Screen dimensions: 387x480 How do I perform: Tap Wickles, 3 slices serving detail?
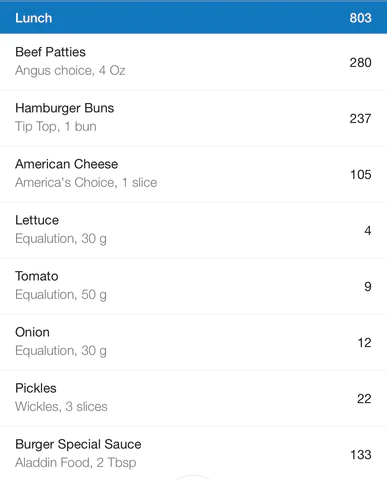(61, 407)
